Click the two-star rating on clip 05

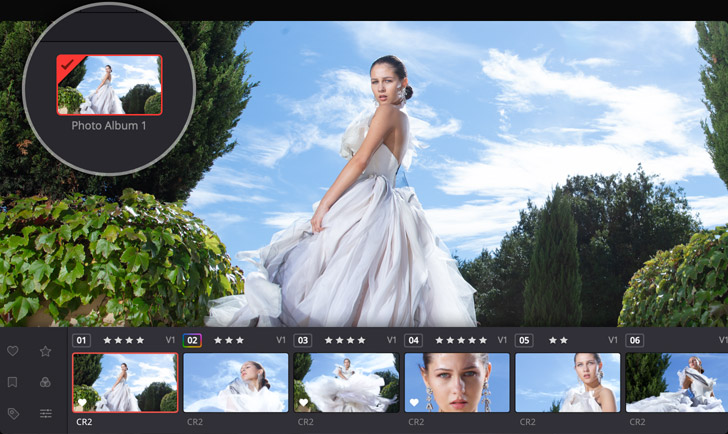(558, 340)
